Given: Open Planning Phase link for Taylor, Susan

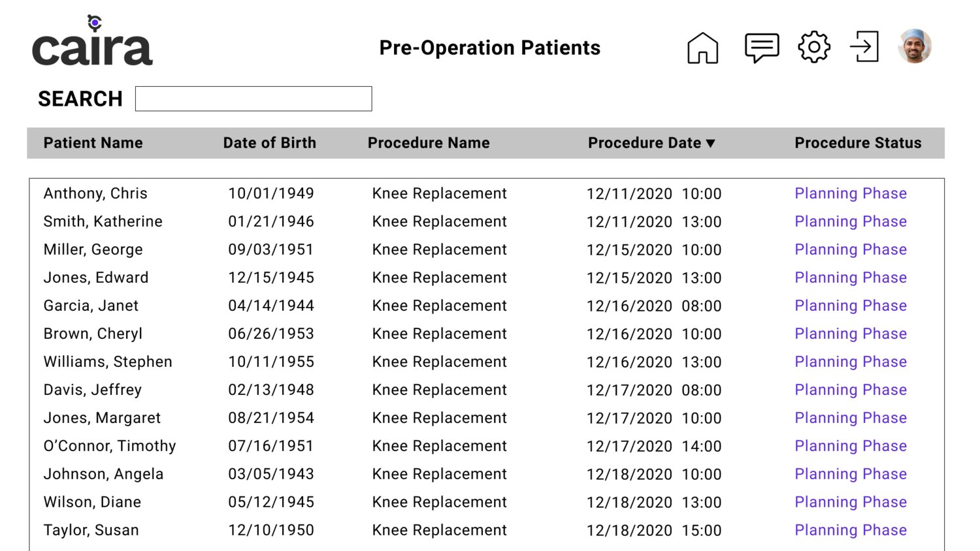Looking at the screenshot, I should [x=851, y=530].
